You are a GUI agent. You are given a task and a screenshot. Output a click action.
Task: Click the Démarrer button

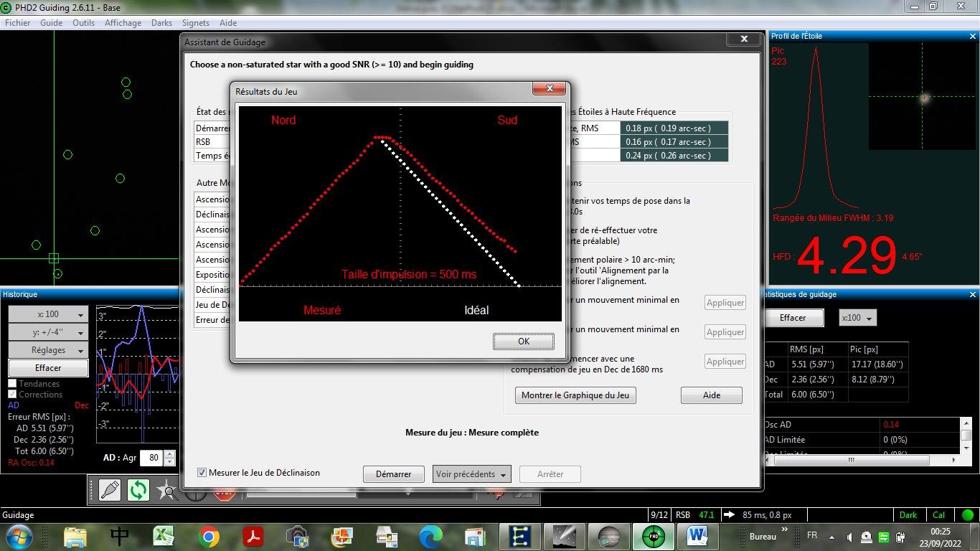point(394,474)
